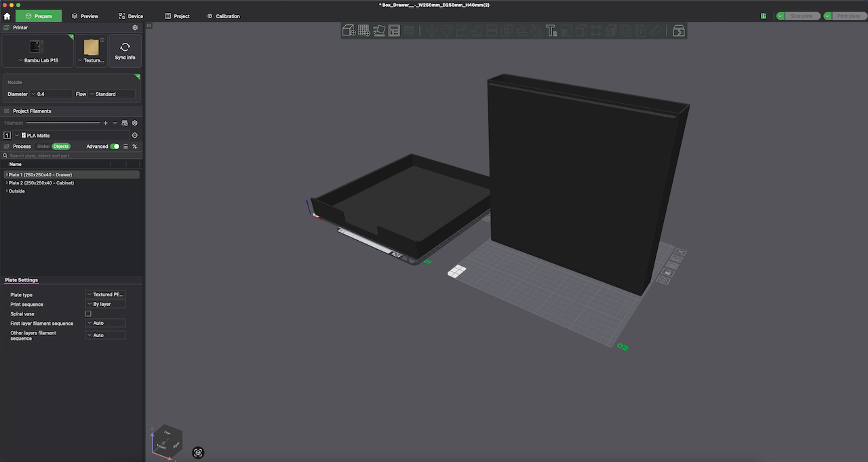Click the Name column header
868x462 pixels.
16,164
